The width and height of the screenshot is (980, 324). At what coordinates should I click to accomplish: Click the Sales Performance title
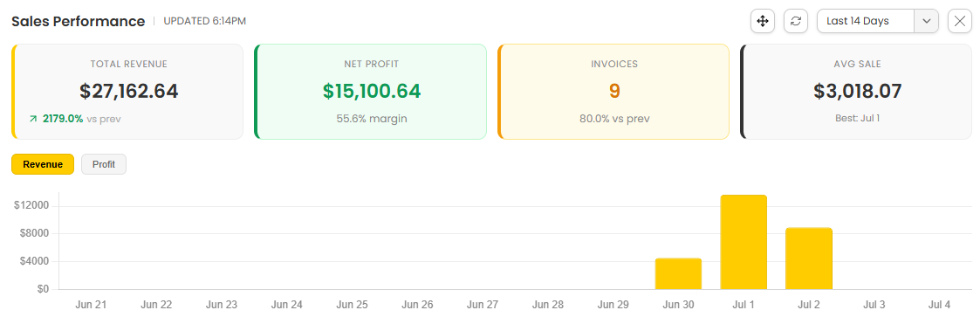pyautogui.click(x=79, y=21)
